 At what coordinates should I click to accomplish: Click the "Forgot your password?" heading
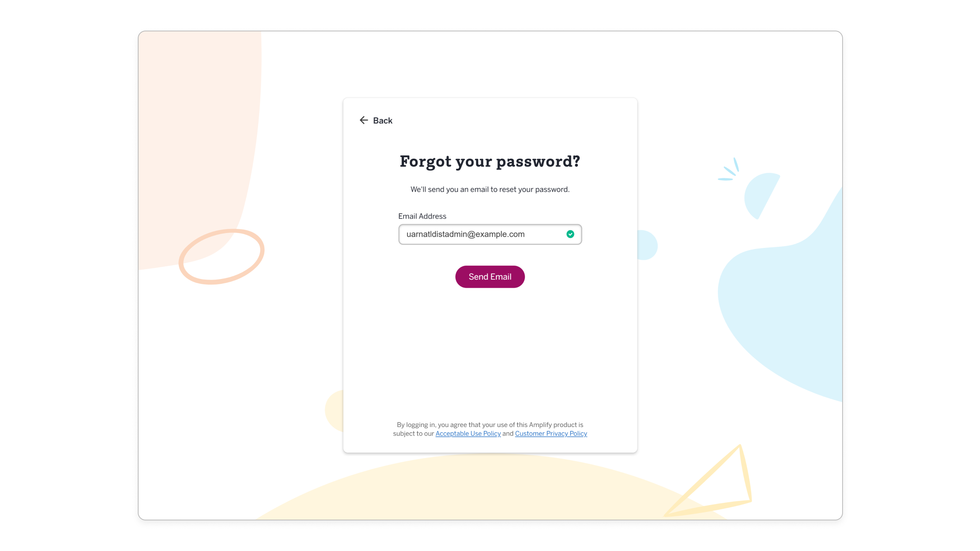(x=490, y=161)
